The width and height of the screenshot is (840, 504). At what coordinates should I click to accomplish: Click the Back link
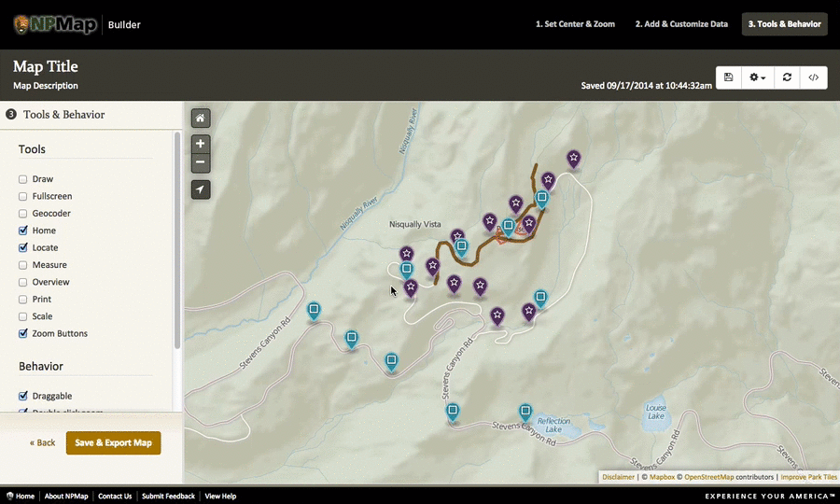[42, 443]
